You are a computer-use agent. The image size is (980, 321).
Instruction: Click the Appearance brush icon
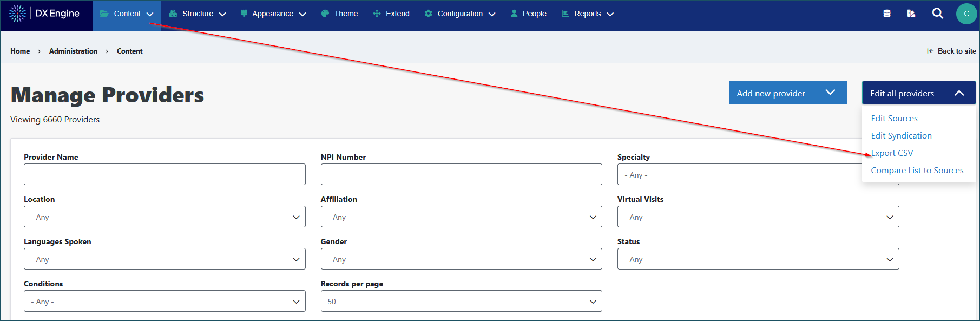click(x=244, y=14)
